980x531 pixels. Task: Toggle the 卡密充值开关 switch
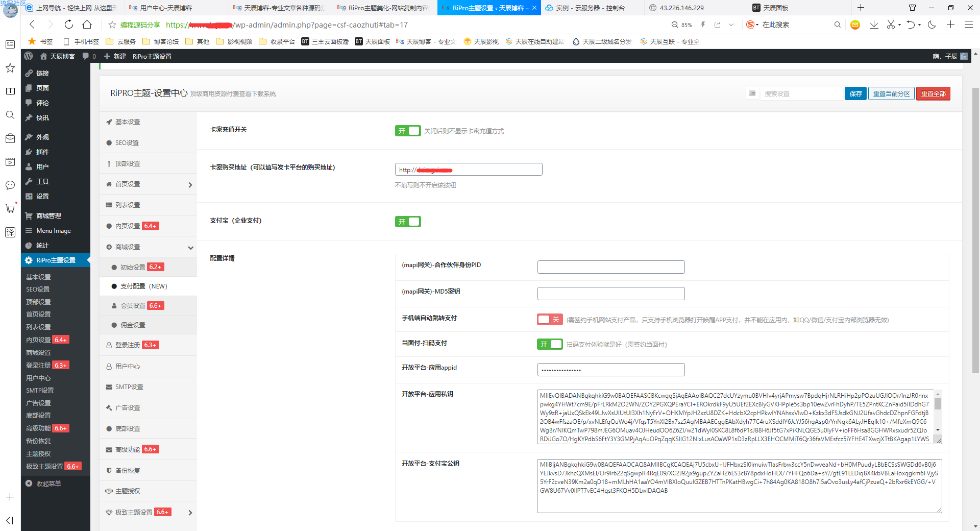408,131
